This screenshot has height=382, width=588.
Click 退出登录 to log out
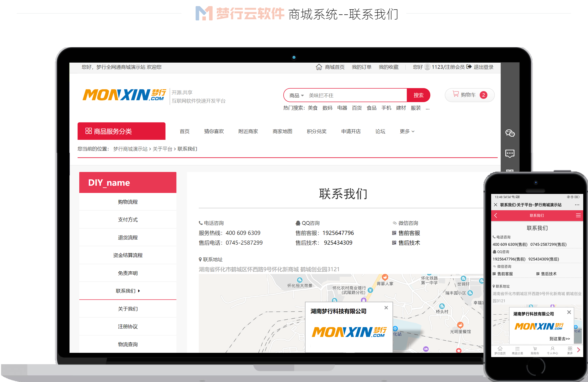(483, 67)
